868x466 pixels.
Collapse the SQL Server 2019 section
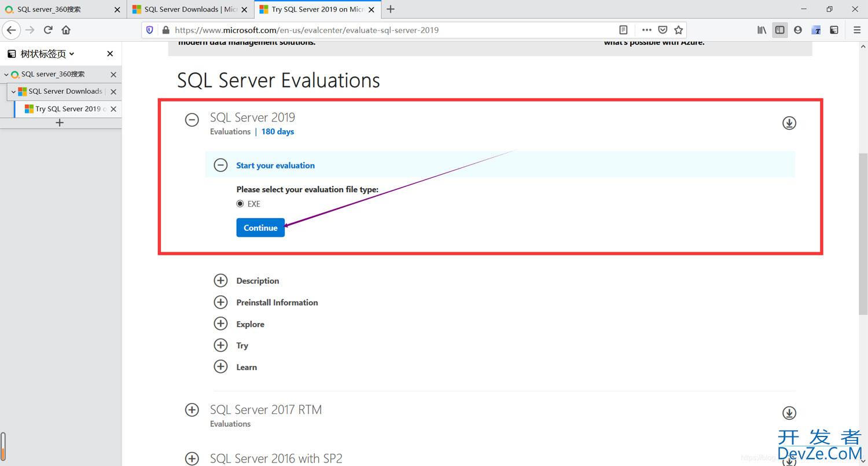[x=192, y=120]
